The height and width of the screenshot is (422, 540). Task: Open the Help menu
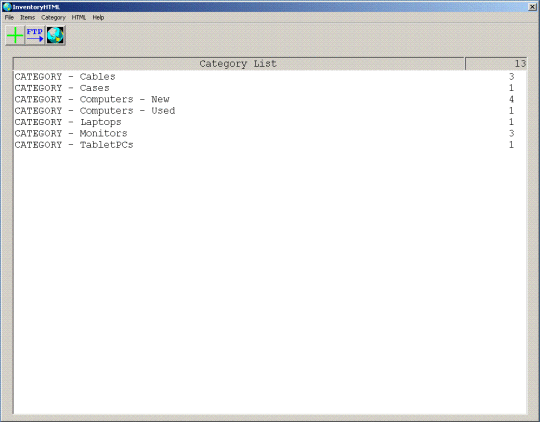pos(98,17)
